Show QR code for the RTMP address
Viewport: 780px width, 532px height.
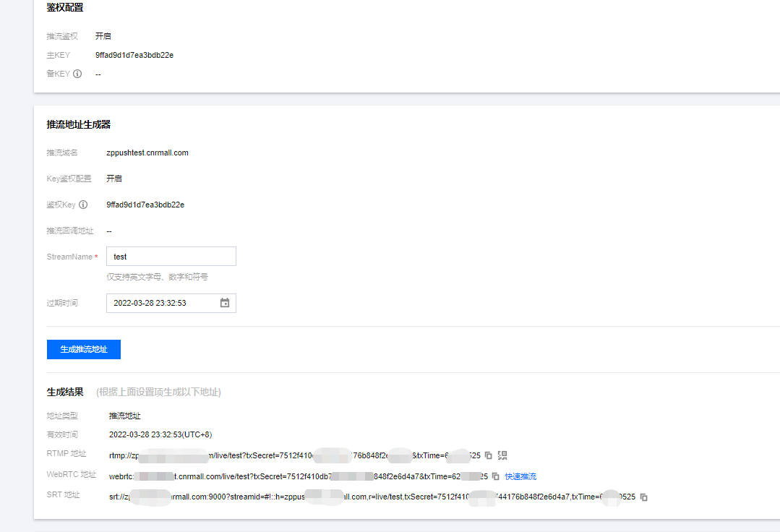503,455
